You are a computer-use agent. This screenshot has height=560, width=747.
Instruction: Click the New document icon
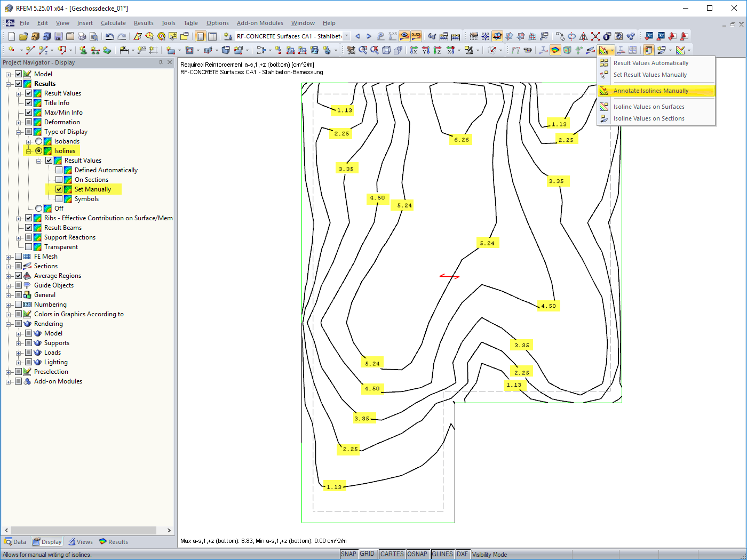(12, 36)
